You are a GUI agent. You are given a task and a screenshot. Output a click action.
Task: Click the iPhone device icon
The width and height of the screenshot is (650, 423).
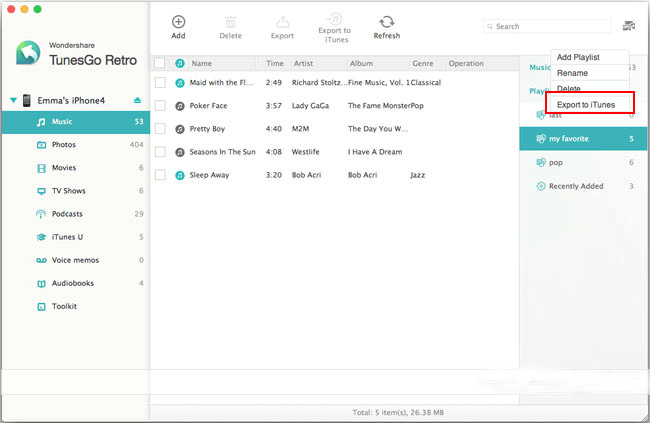(27, 100)
